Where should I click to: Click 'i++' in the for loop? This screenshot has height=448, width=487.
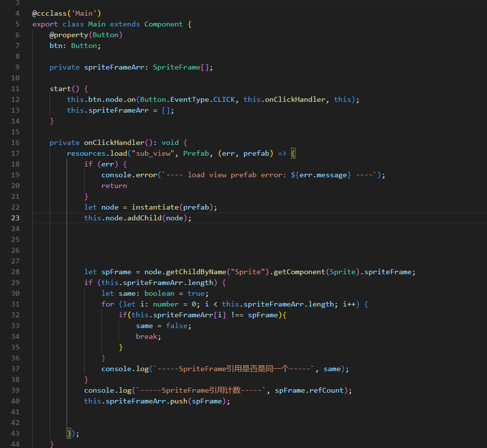[349, 304]
